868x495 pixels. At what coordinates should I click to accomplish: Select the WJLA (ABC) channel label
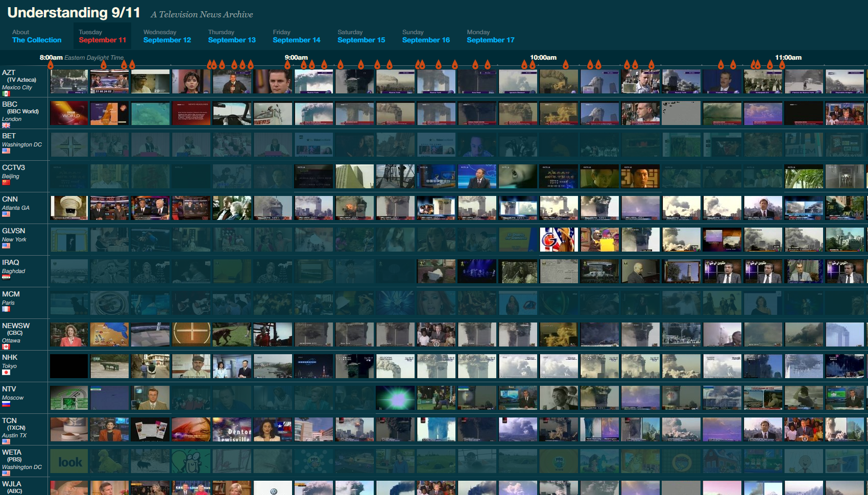click(x=12, y=487)
